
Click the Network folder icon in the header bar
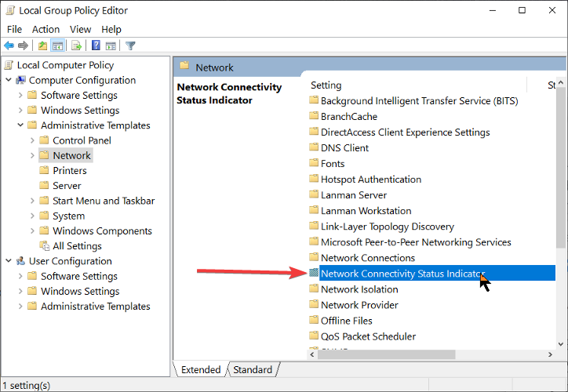184,66
